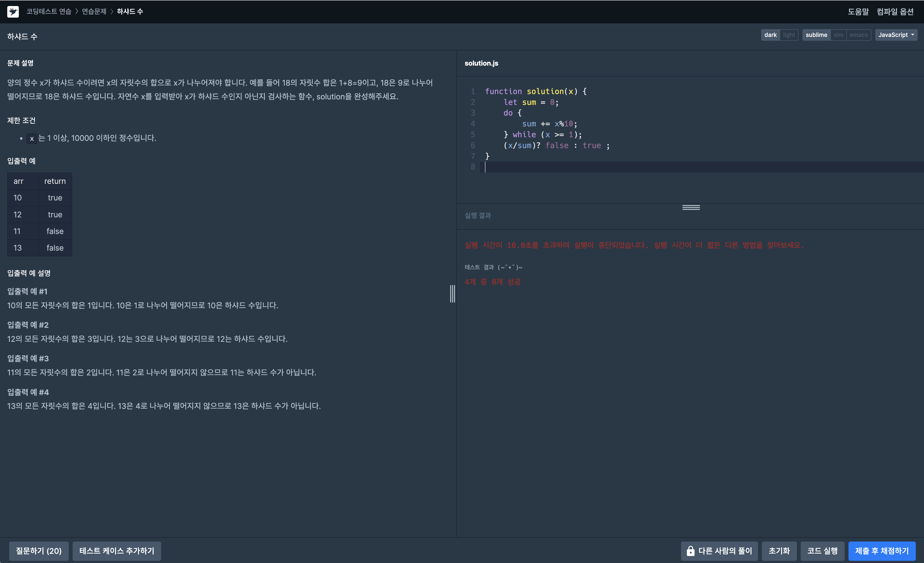Screen dimensions: 924x563
Task: Click line number 6 in editor gutter
Action: pyautogui.click(x=473, y=145)
